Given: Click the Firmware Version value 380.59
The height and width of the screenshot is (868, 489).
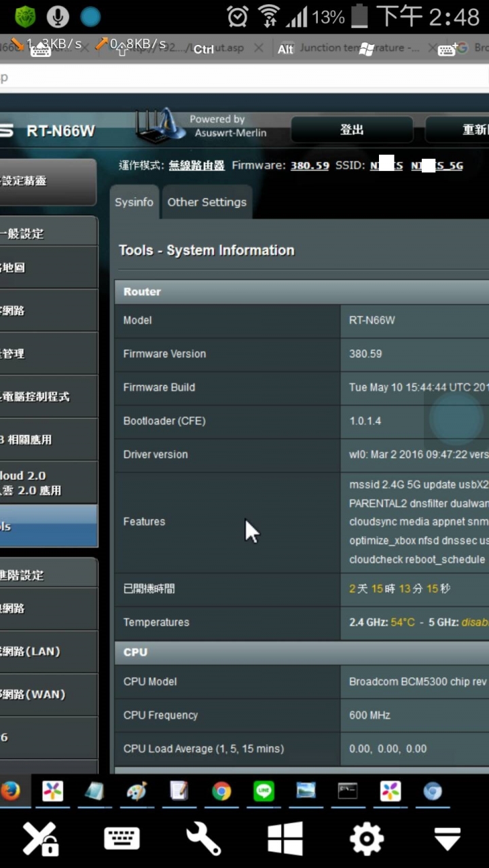Looking at the screenshot, I should pyautogui.click(x=365, y=354).
